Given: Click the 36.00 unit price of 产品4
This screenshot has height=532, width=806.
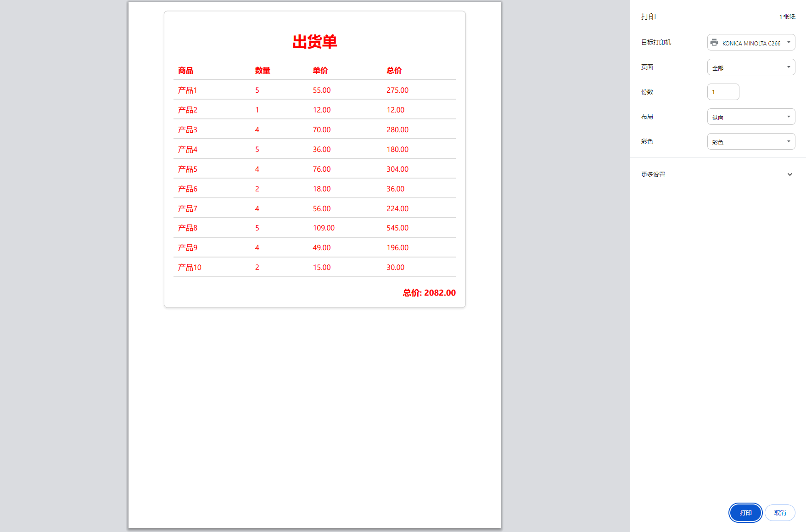Looking at the screenshot, I should point(322,149).
